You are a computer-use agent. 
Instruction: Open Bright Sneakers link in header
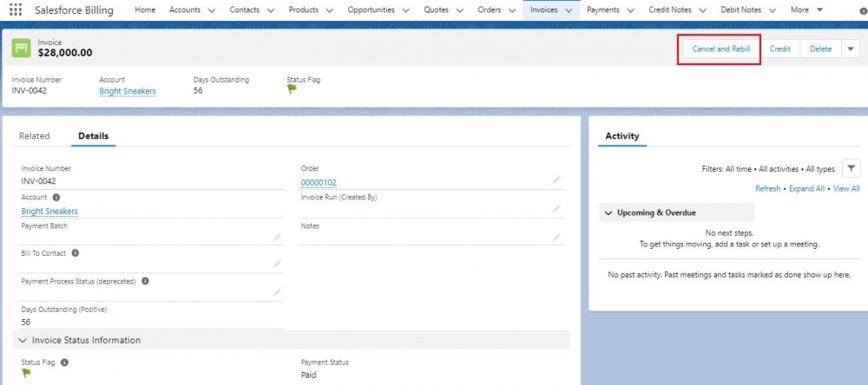(x=128, y=91)
